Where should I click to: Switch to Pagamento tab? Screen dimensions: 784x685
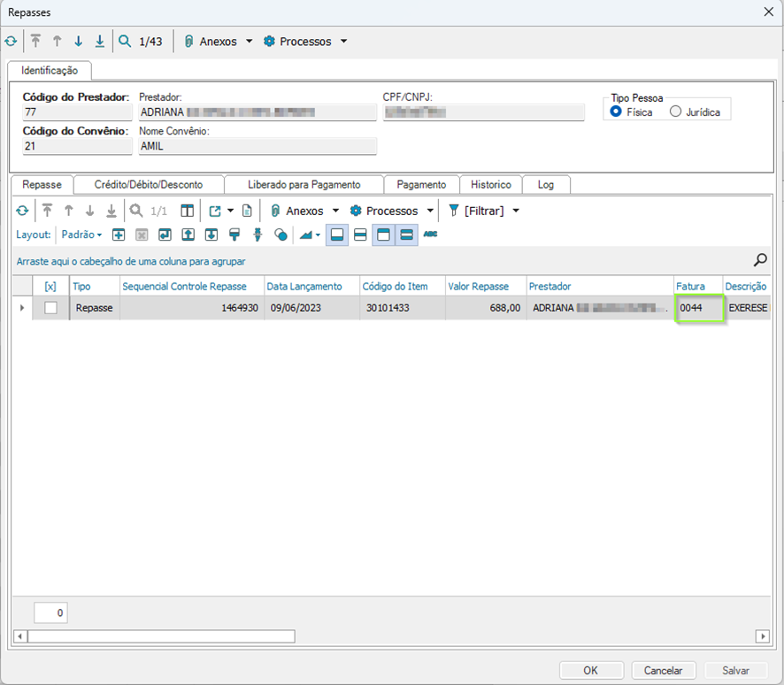(421, 184)
